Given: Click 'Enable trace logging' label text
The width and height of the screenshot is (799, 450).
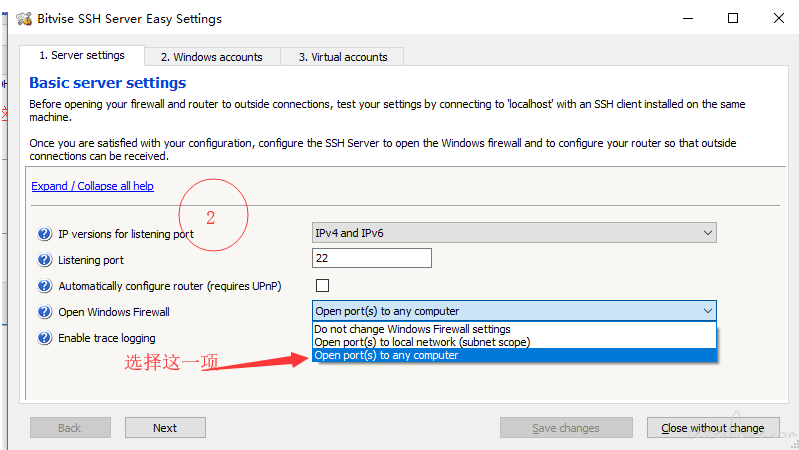Looking at the screenshot, I should point(106,338).
